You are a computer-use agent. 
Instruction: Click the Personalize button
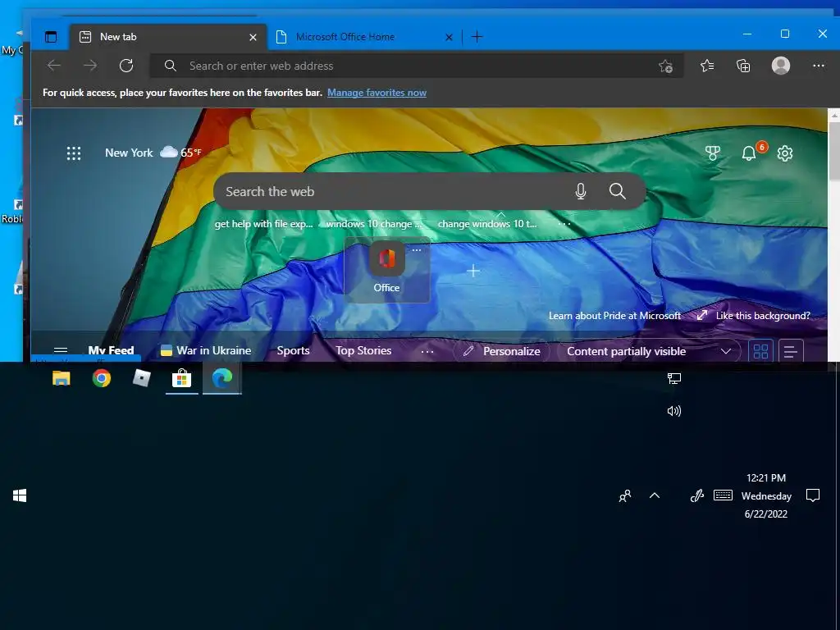click(x=501, y=351)
